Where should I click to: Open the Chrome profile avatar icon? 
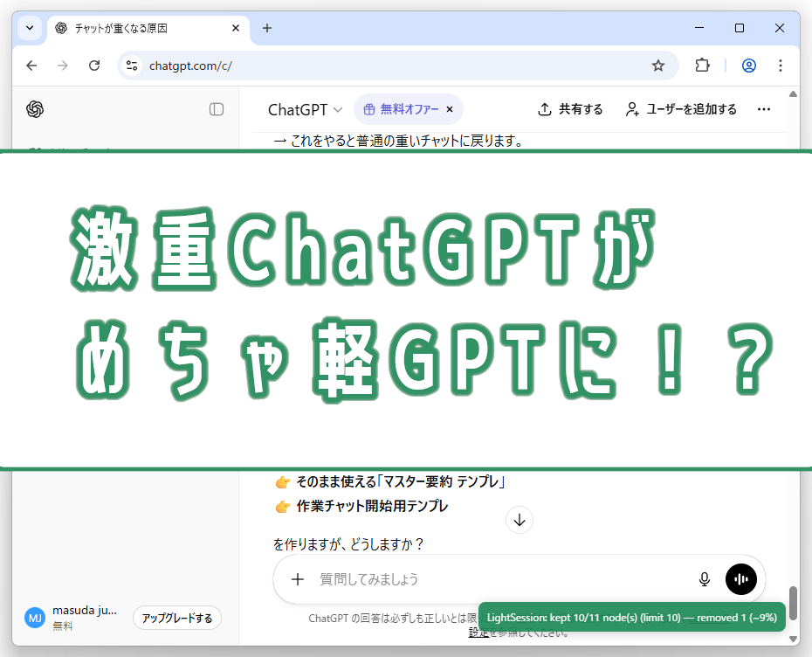click(x=748, y=66)
